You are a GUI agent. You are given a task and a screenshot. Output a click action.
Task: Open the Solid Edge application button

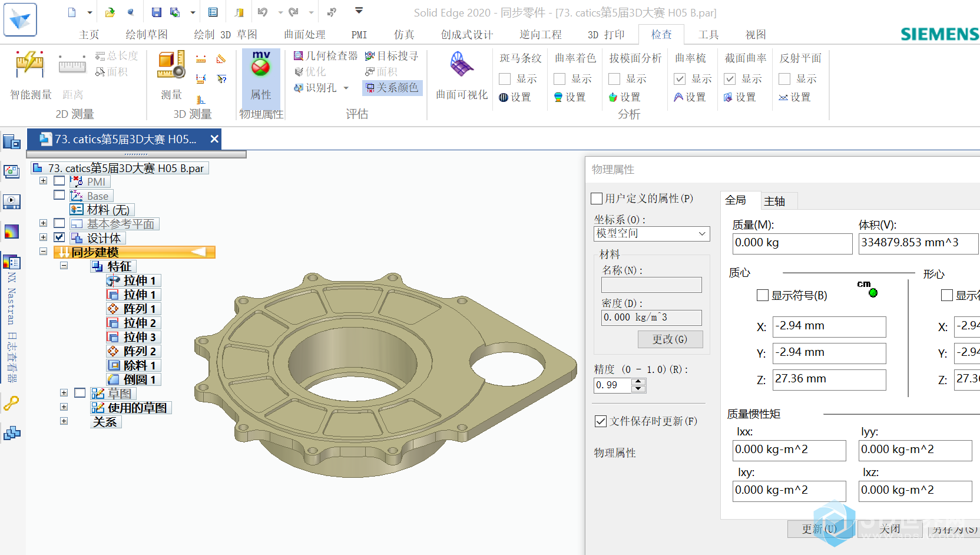coord(20,19)
